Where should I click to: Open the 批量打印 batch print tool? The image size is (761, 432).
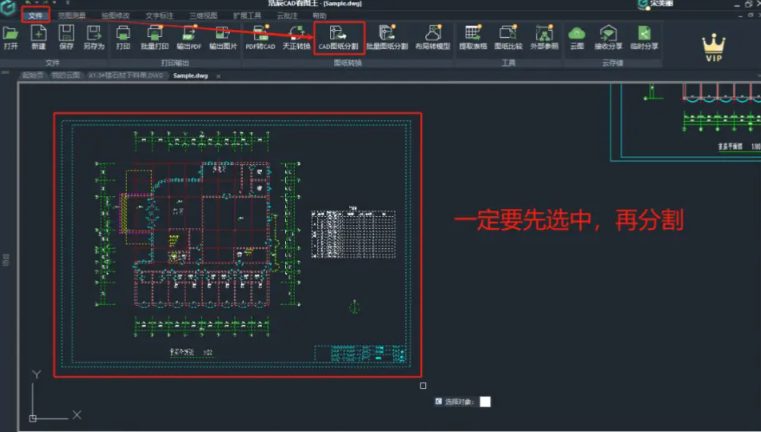pos(154,38)
